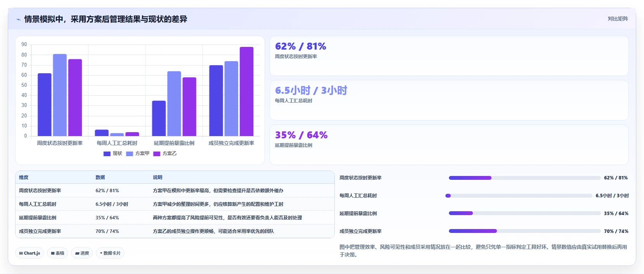The height and width of the screenshot is (274, 644).
Task: Select the 成员独立完成更新率 table row name
Action: click(x=40, y=231)
